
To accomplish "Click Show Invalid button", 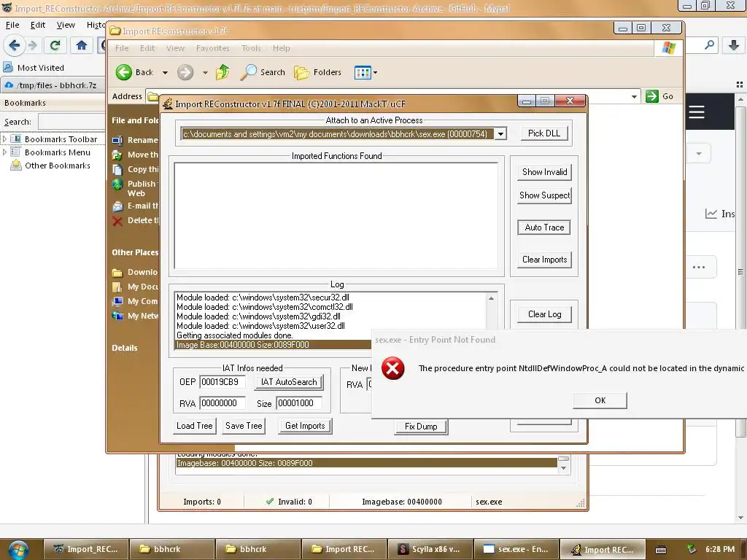I will click(x=544, y=172).
